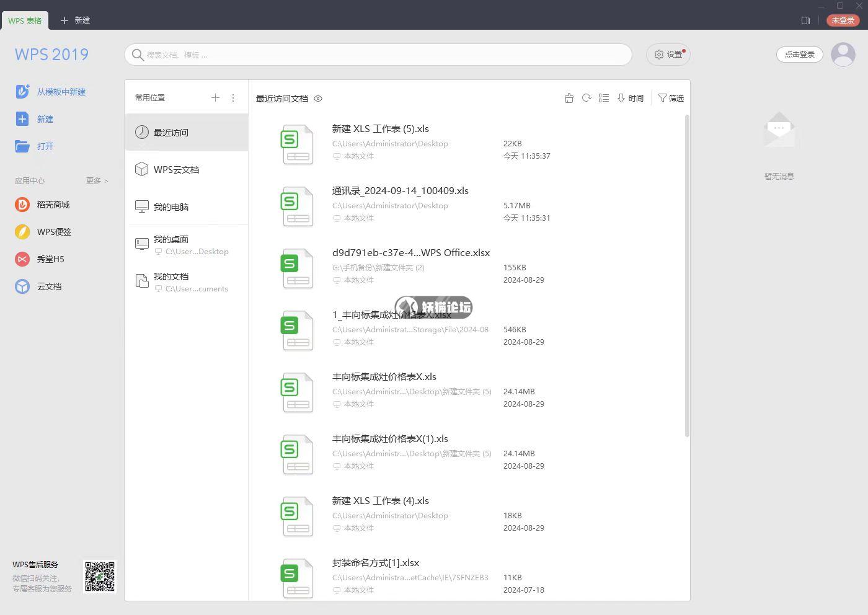The height and width of the screenshot is (615, 868).
Task: Open 常用位置 more options dots
Action: pyautogui.click(x=233, y=97)
